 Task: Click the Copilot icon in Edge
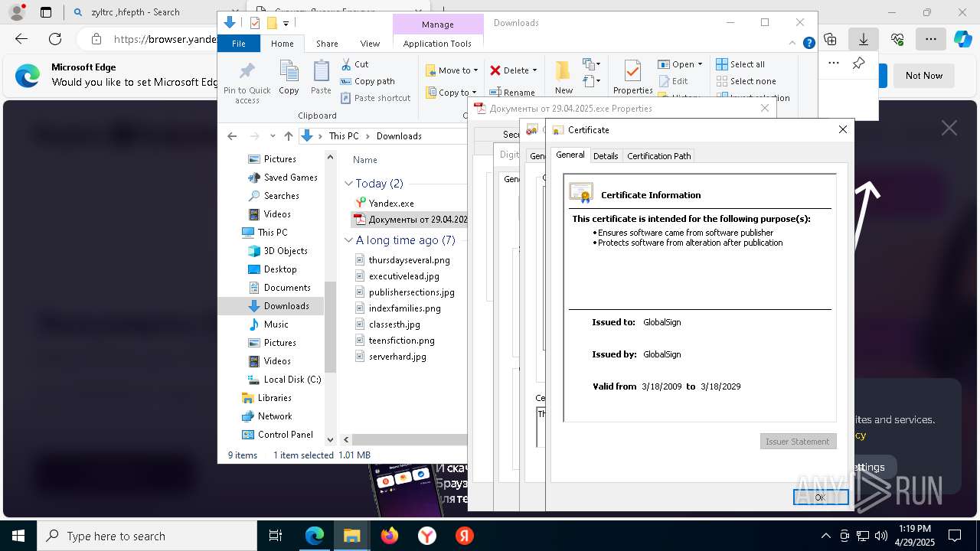click(962, 39)
